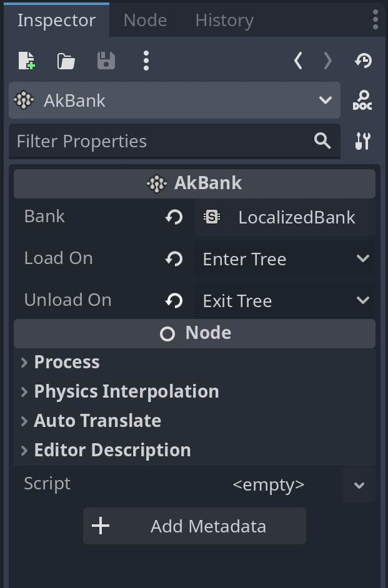The height and width of the screenshot is (588, 388).
Task: Open the Load On dropdown
Action: 285,258
